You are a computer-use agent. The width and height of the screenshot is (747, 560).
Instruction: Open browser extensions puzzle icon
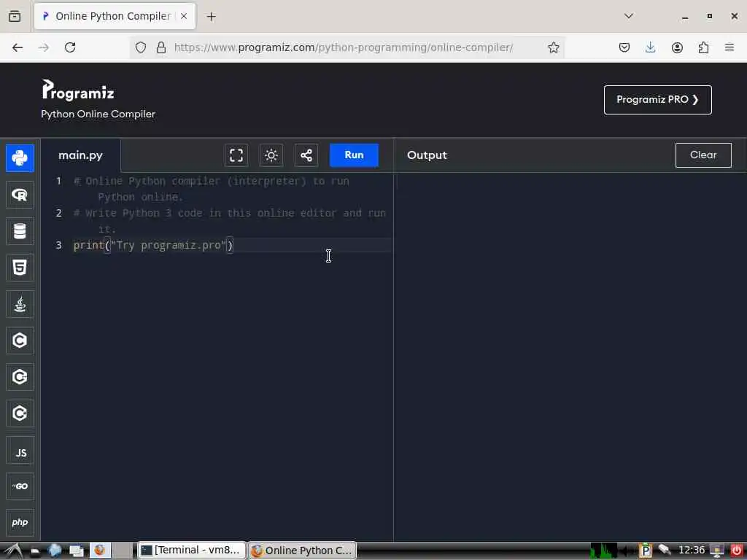[x=703, y=47]
